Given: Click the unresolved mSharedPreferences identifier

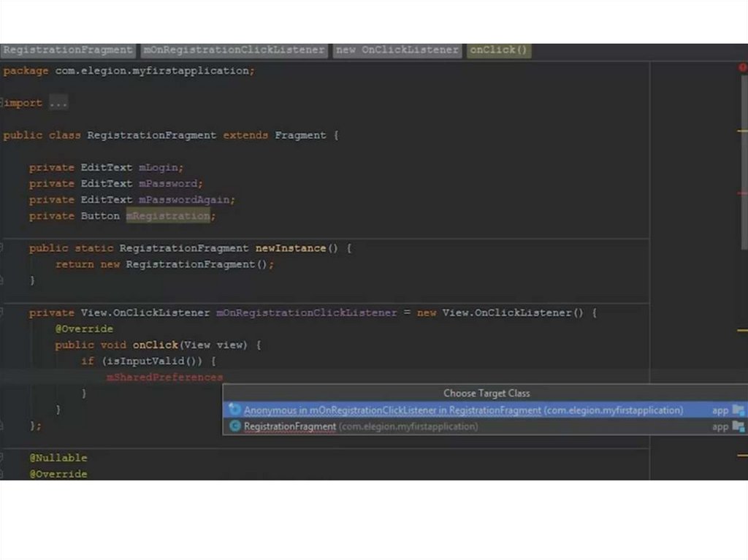Looking at the screenshot, I should pyautogui.click(x=164, y=377).
